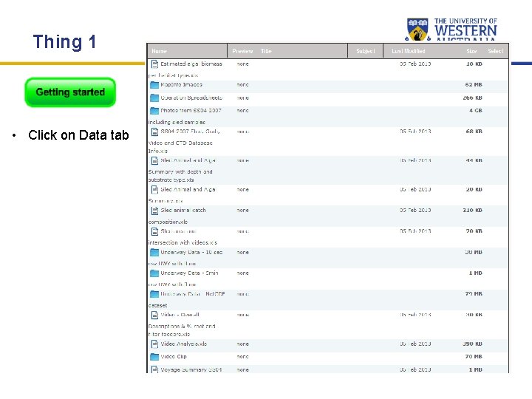This screenshot has width=532, height=399.
Task: Click the '68 KB' size value
Action: (x=474, y=132)
